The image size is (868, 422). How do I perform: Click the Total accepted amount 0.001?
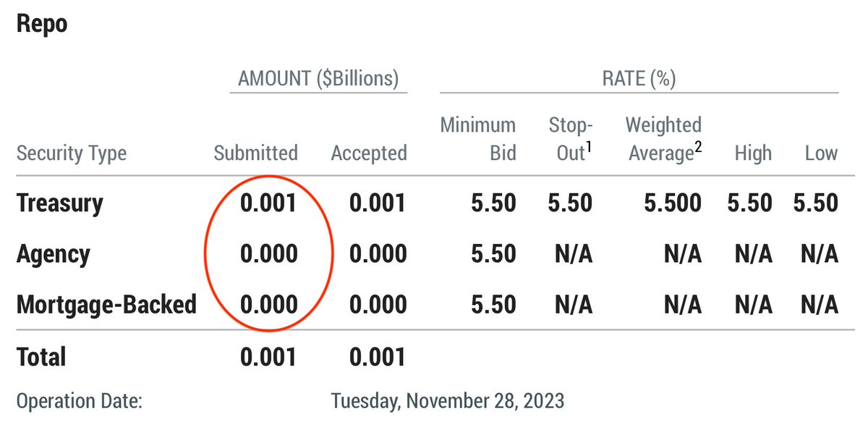click(x=377, y=357)
